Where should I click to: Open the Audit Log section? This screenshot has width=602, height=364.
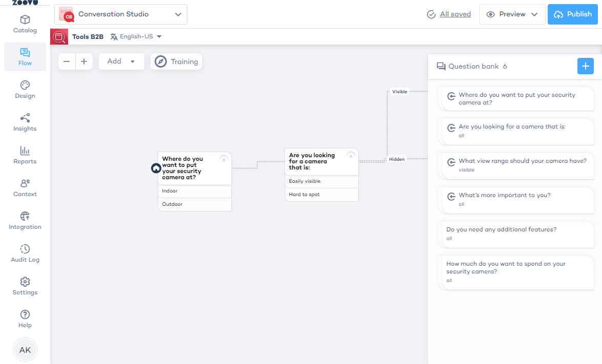tap(25, 253)
